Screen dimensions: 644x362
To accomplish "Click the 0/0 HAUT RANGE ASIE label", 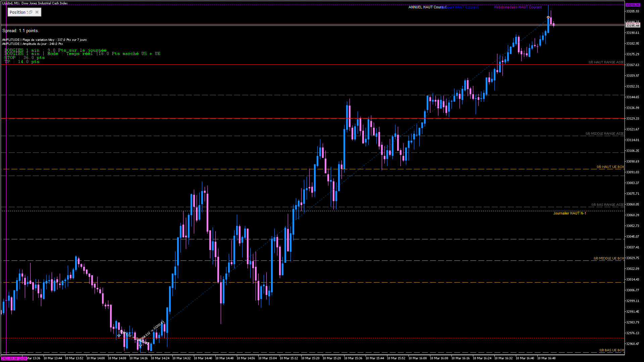I will [x=606, y=62].
